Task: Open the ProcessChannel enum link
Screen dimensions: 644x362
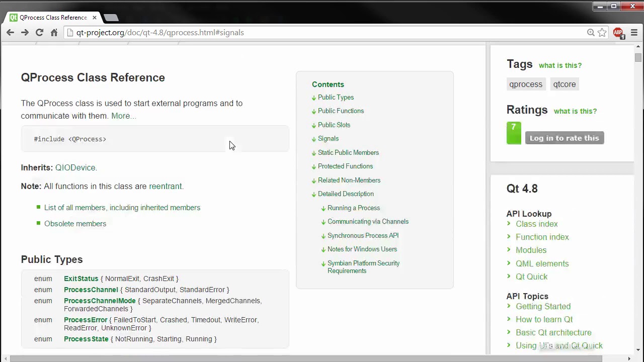Action: point(91,290)
